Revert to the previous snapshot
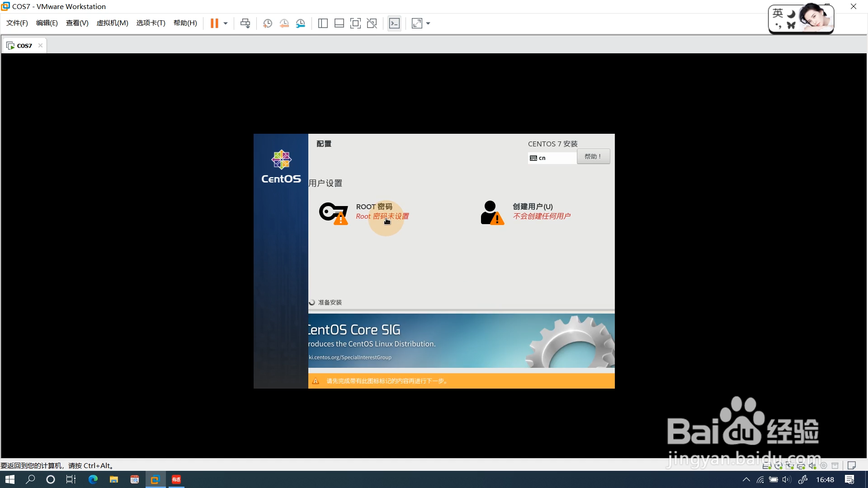 click(284, 23)
